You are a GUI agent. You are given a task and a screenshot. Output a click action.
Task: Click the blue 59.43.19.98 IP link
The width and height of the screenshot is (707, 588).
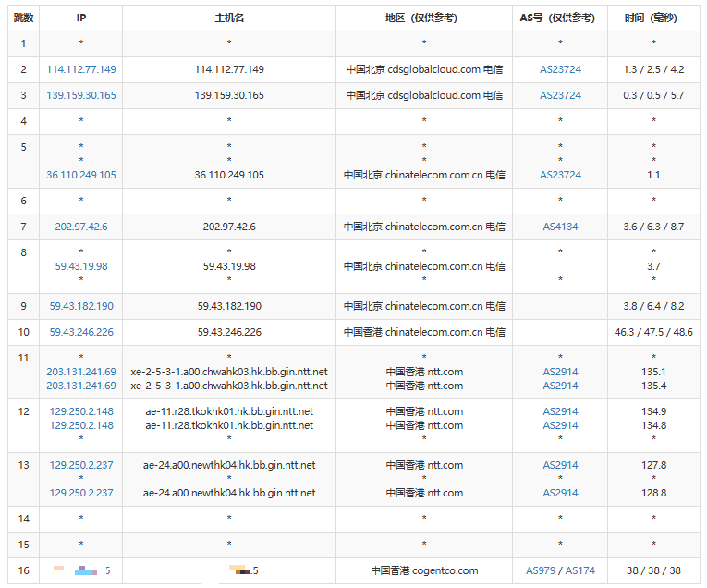tap(81, 266)
